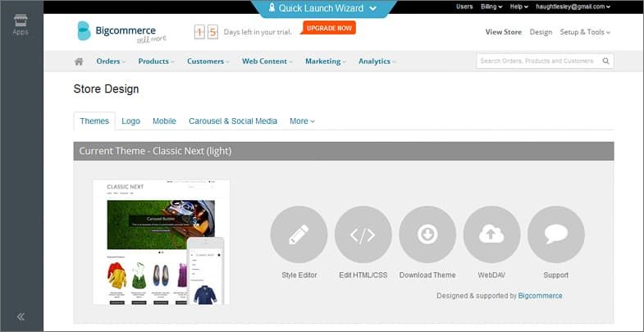
Task: Expand the More tab dropdown
Action: [302, 121]
